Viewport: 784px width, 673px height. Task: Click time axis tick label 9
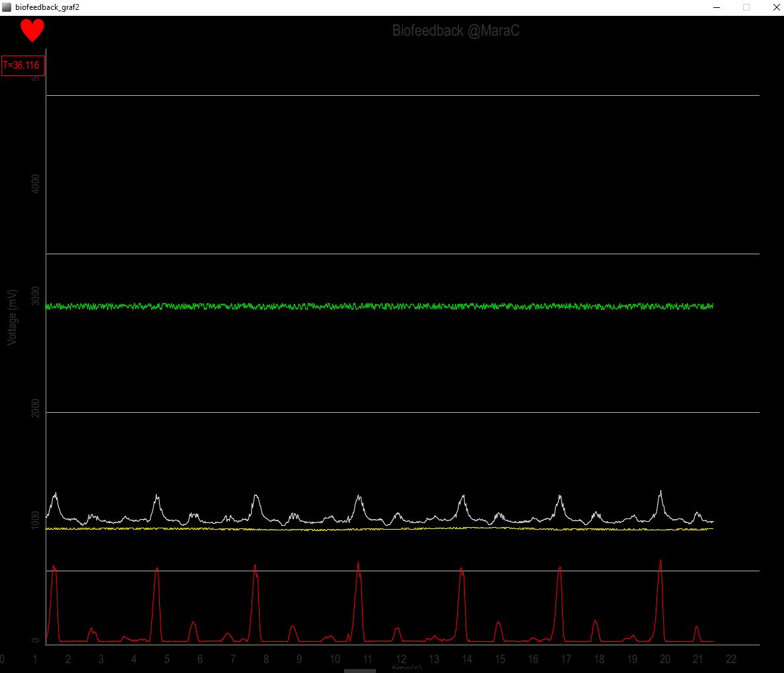pyautogui.click(x=299, y=659)
